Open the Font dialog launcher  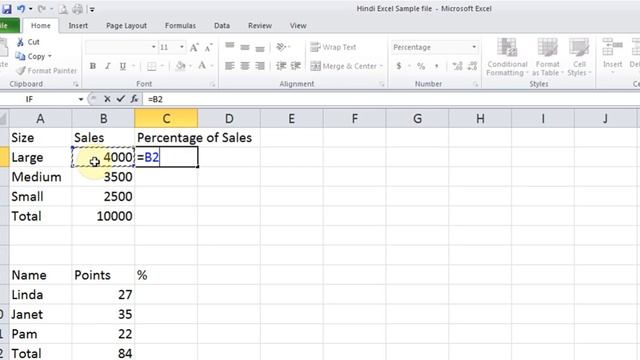tap(212, 84)
